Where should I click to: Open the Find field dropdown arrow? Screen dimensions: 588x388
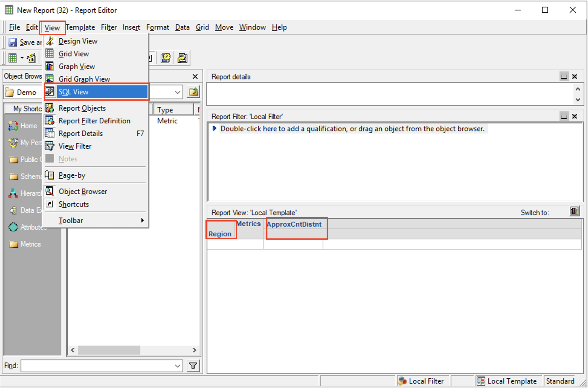click(178, 366)
